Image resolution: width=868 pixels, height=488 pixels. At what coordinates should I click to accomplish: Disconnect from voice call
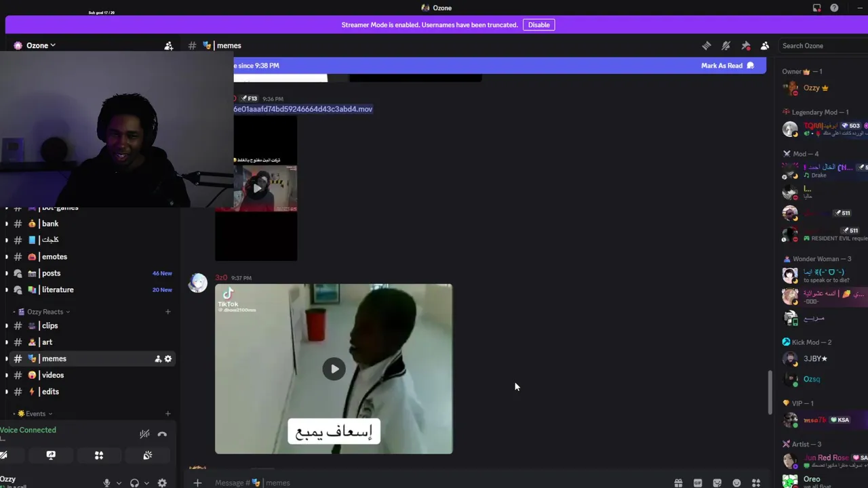point(162,434)
